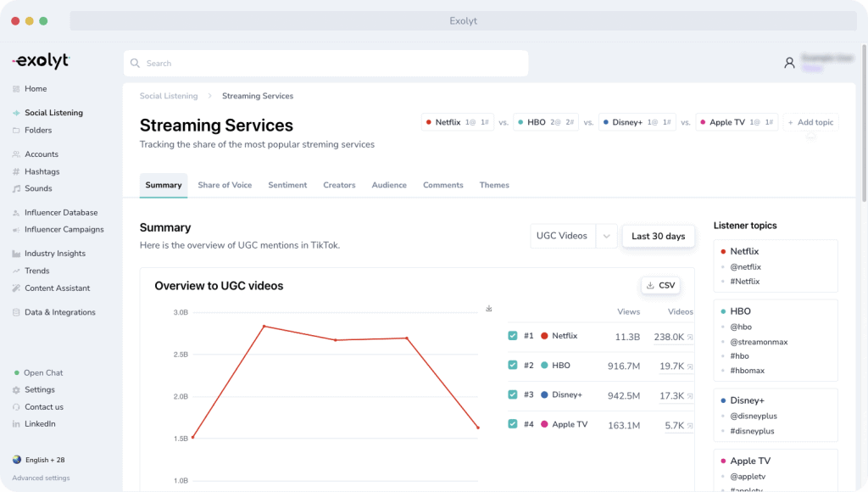Click the Content Assistant wand icon
This screenshot has height=492, width=868.
(16, 288)
